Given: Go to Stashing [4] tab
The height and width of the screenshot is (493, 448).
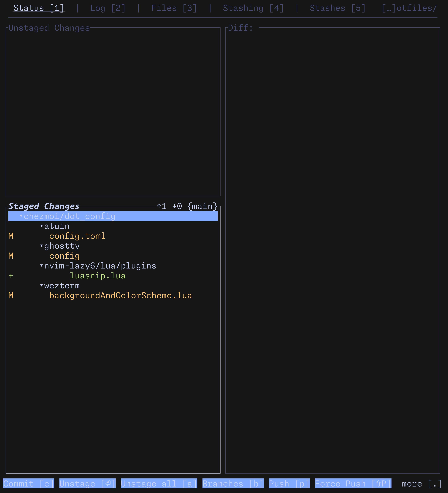Looking at the screenshot, I should [253, 8].
